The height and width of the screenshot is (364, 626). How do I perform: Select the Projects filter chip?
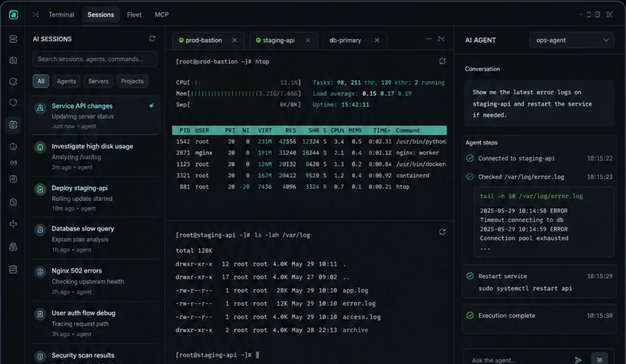pos(132,81)
